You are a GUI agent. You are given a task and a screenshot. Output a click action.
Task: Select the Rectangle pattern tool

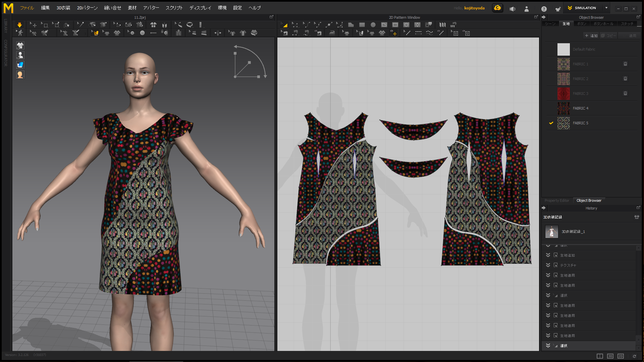click(x=362, y=25)
